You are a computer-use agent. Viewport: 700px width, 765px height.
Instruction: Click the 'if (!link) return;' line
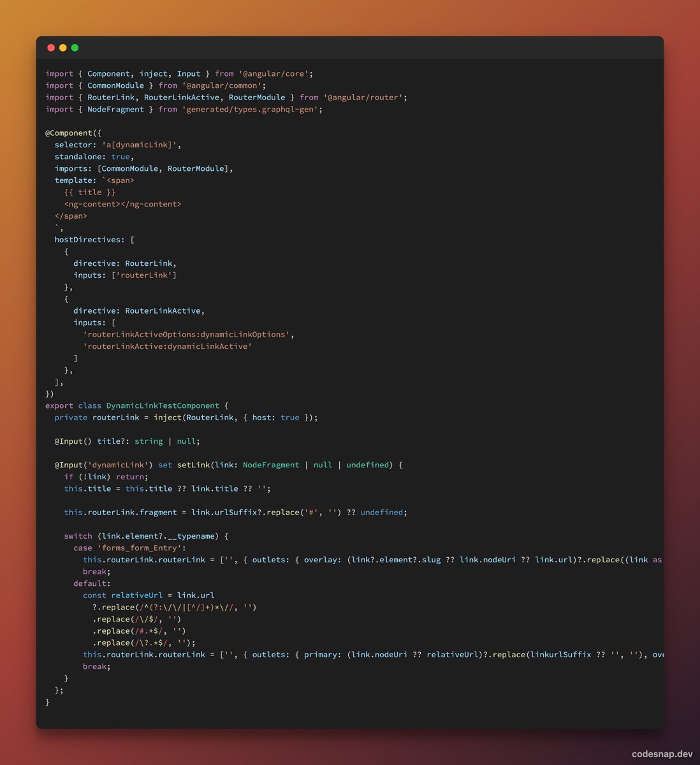[106, 477]
